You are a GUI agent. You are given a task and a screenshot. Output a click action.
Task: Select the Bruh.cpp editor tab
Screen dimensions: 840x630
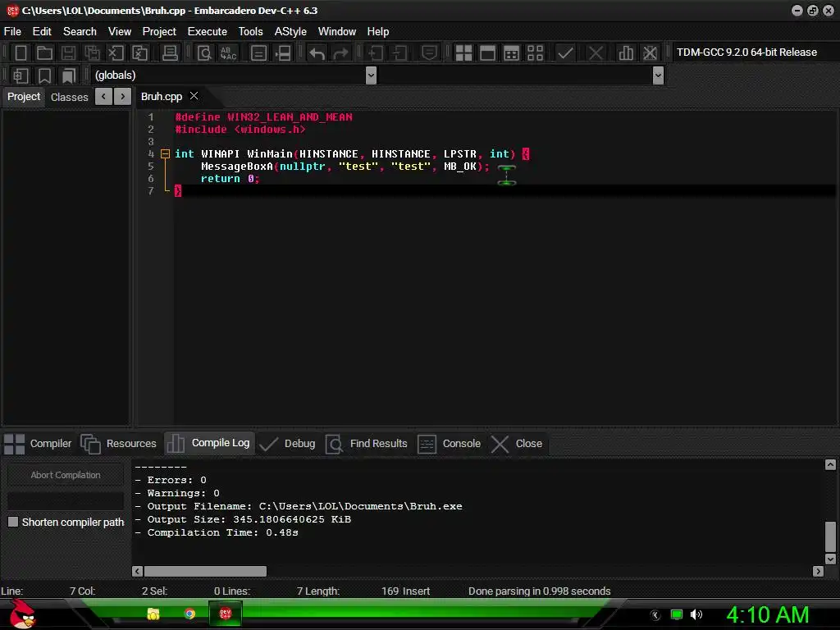(162, 97)
